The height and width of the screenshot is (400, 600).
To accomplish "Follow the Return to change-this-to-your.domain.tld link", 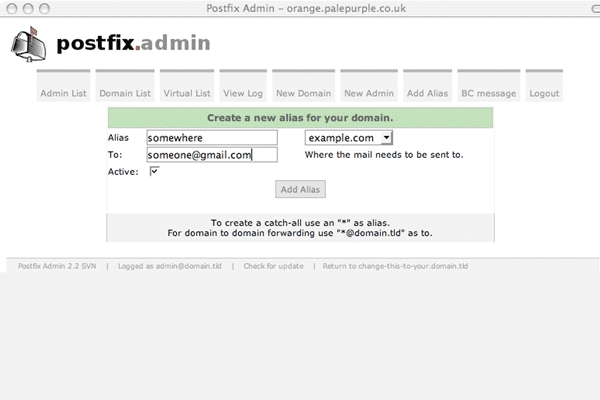I will [x=395, y=266].
